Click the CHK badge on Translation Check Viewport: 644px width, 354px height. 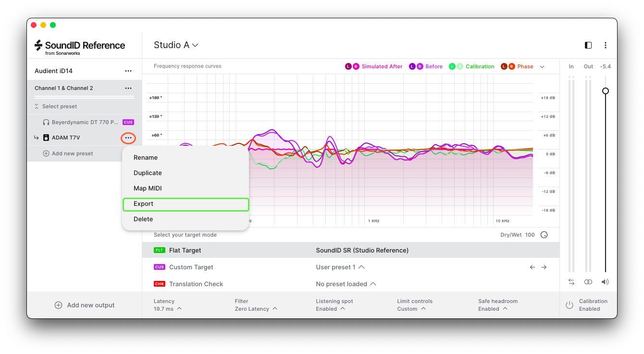pos(160,284)
